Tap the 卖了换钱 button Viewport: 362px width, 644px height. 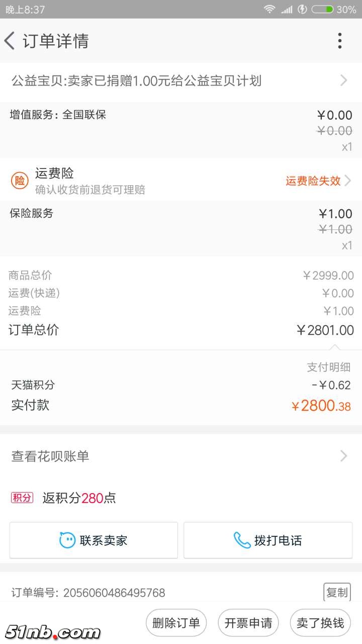tap(320, 623)
